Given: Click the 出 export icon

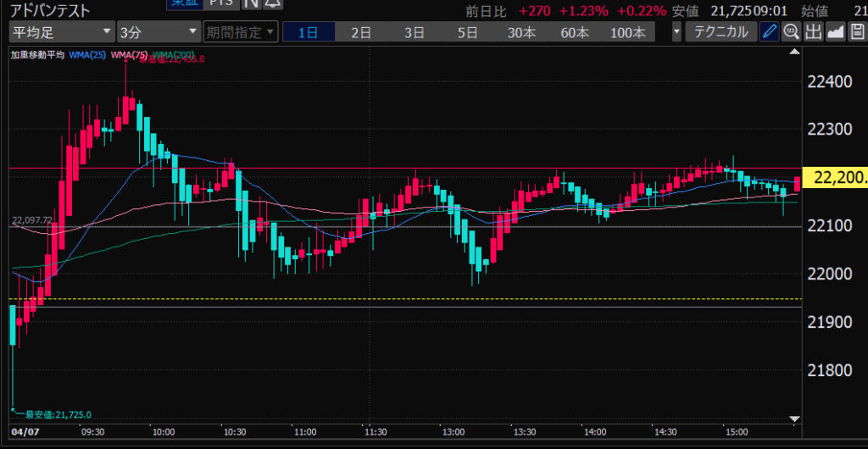Looking at the screenshot, I should point(814,33).
